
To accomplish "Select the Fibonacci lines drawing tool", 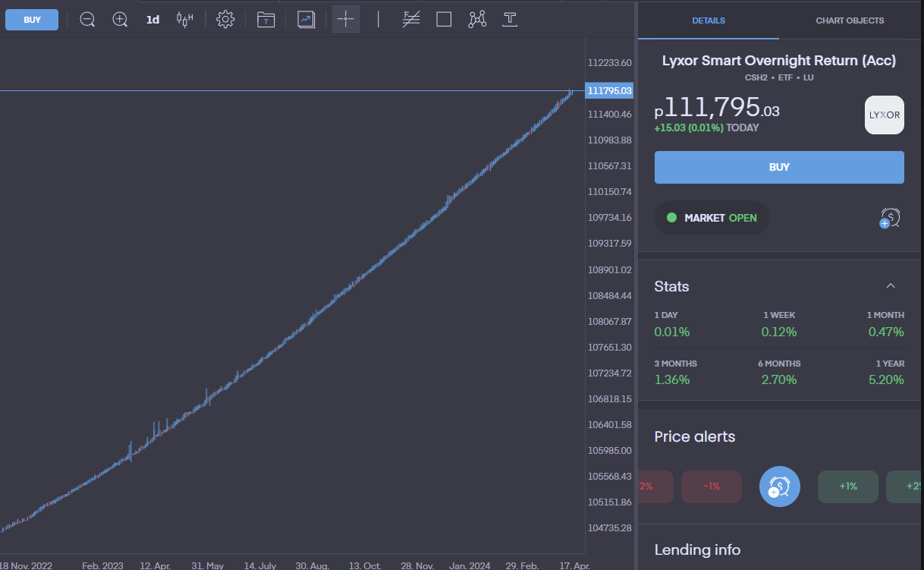I will pyautogui.click(x=411, y=20).
